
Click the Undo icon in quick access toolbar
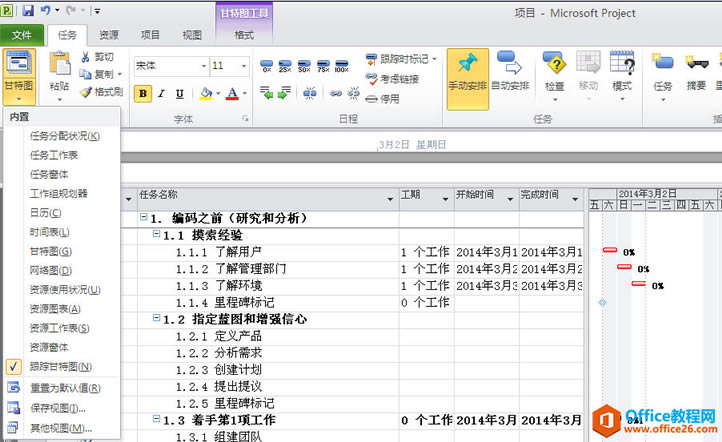pos(45,10)
